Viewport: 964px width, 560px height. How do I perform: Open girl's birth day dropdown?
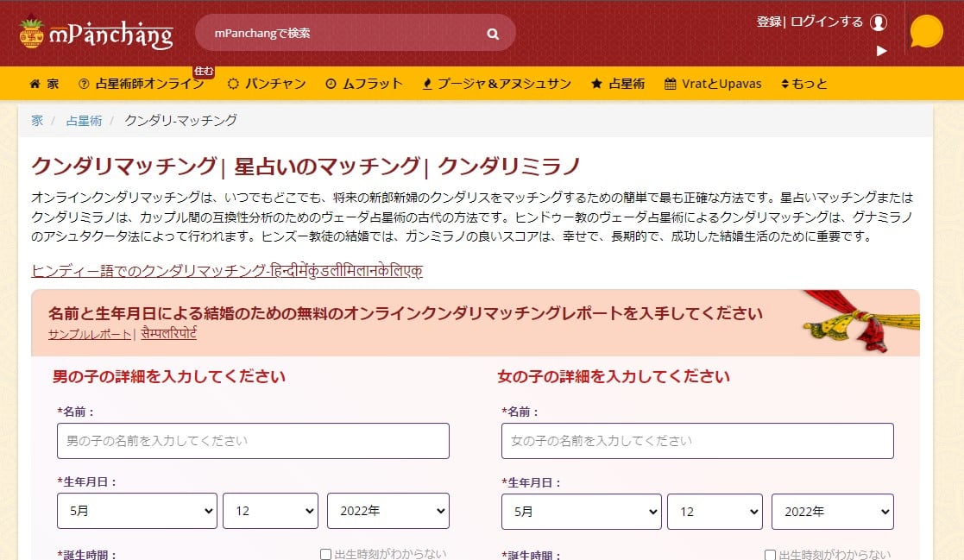click(714, 511)
